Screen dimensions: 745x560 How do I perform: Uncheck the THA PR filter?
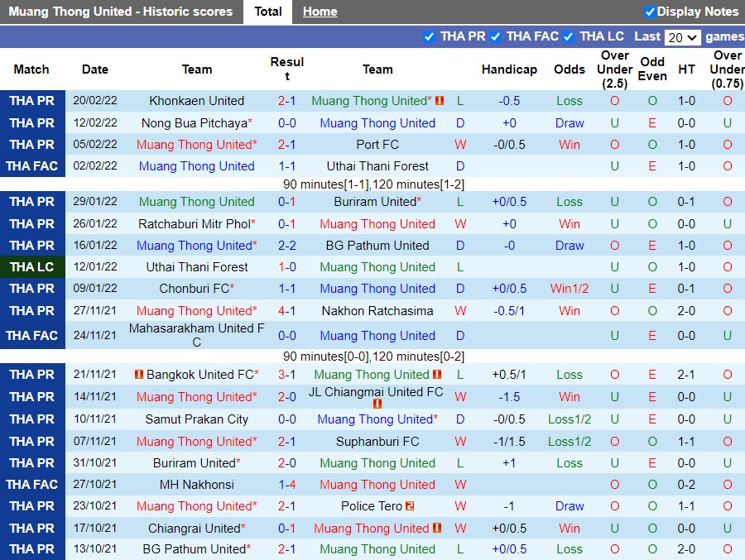click(x=430, y=36)
